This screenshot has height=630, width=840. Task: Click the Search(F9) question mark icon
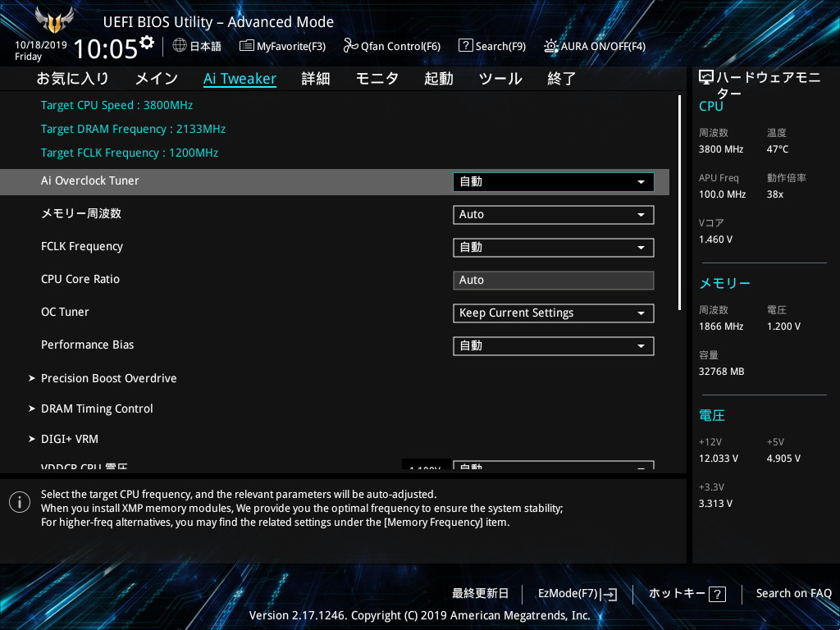466,46
